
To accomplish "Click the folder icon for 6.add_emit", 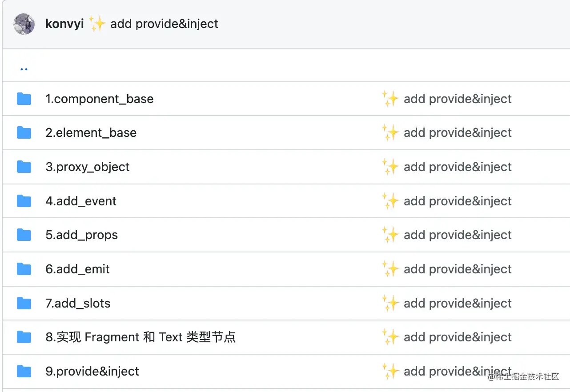I will pyautogui.click(x=24, y=269).
